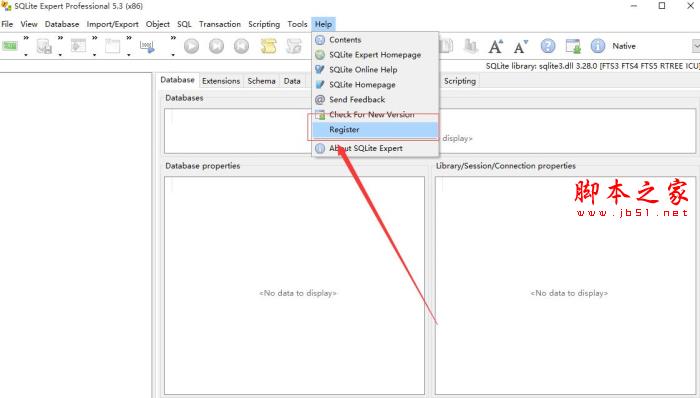The width and height of the screenshot is (700, 398).
Task: Decrease font size with the A down-arrow icon
Action: [521, 46]
